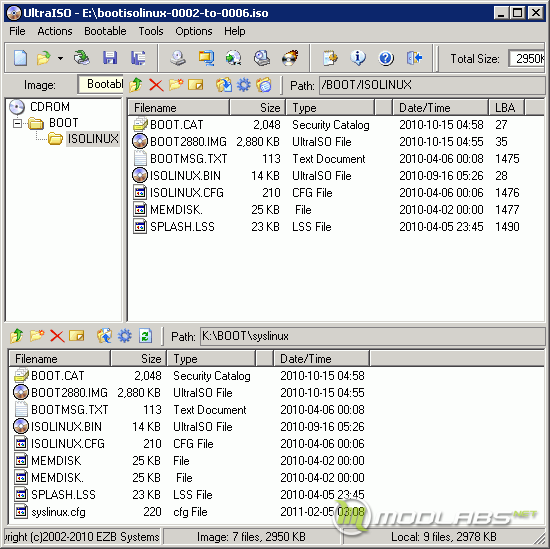
Task: Select ISOLINUX.CFG in the image file list
Action: click(x=187, y=193)
